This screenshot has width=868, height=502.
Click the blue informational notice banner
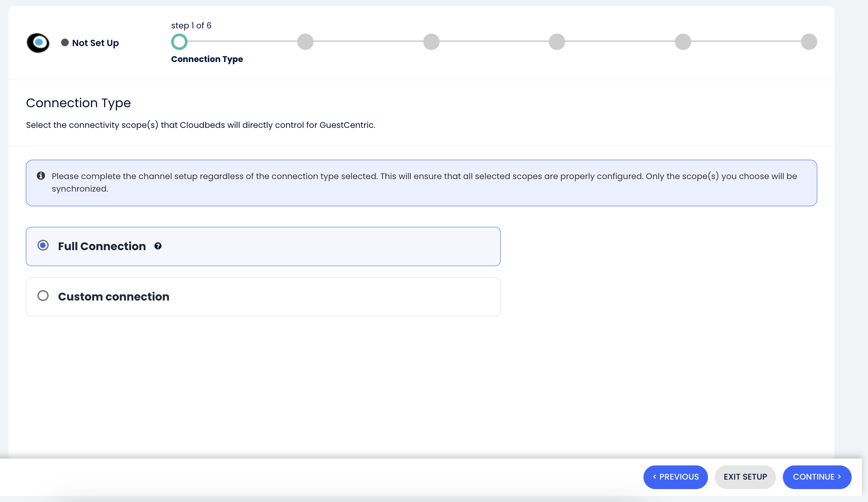click(422, 183)
